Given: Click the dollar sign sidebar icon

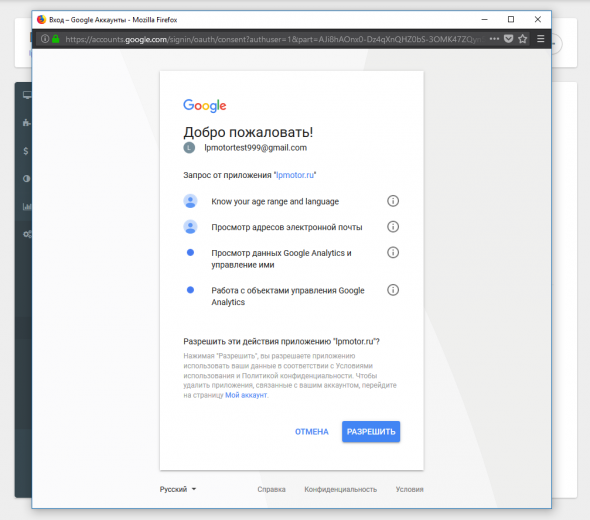Looking at the screenshot, I should tap(26, 151).
